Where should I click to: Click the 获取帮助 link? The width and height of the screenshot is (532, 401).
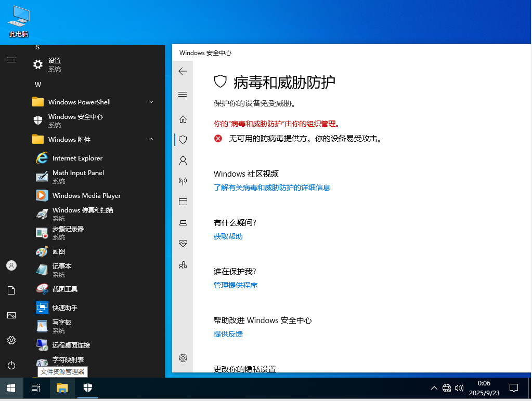228,236
